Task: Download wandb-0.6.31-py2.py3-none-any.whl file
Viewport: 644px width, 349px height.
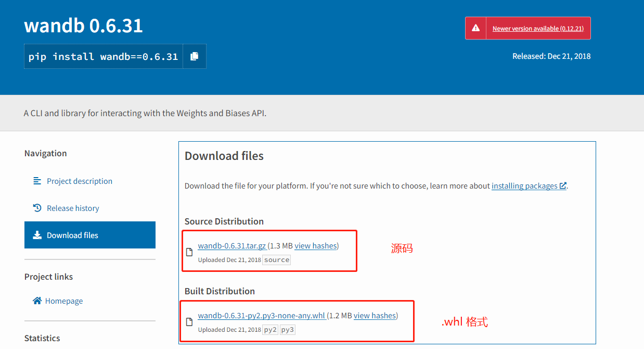Action: [x=262, y=316]
